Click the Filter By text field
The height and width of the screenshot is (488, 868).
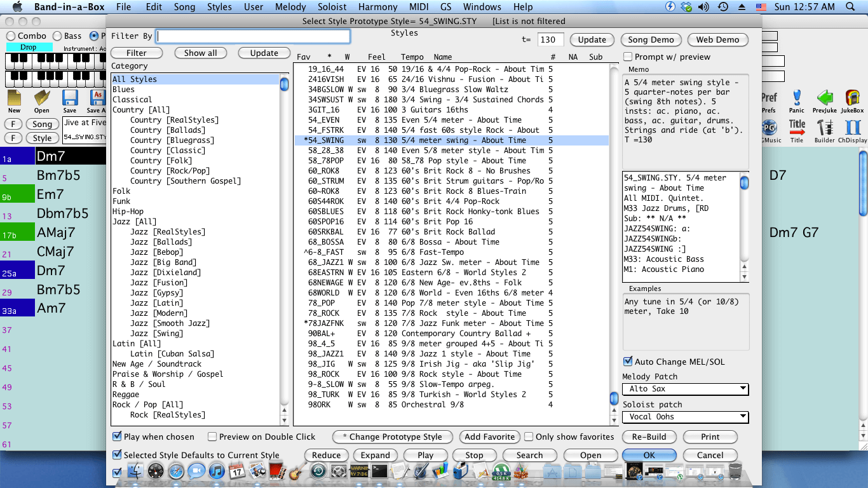pos(254,36)
